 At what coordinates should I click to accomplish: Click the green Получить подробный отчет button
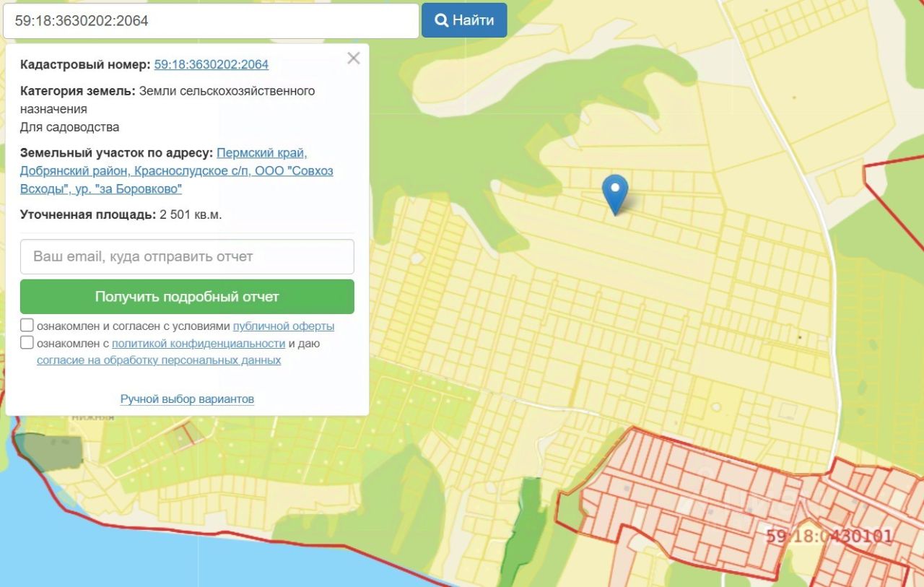click(187, 297)
